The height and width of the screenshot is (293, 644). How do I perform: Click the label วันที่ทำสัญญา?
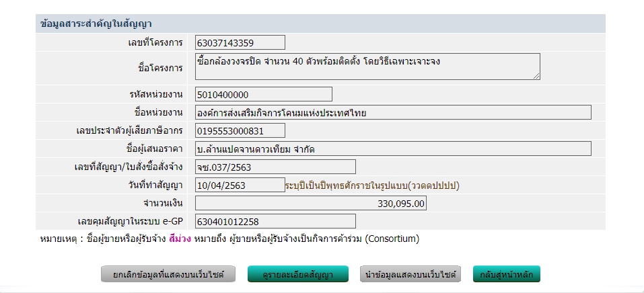coord(155,185)
